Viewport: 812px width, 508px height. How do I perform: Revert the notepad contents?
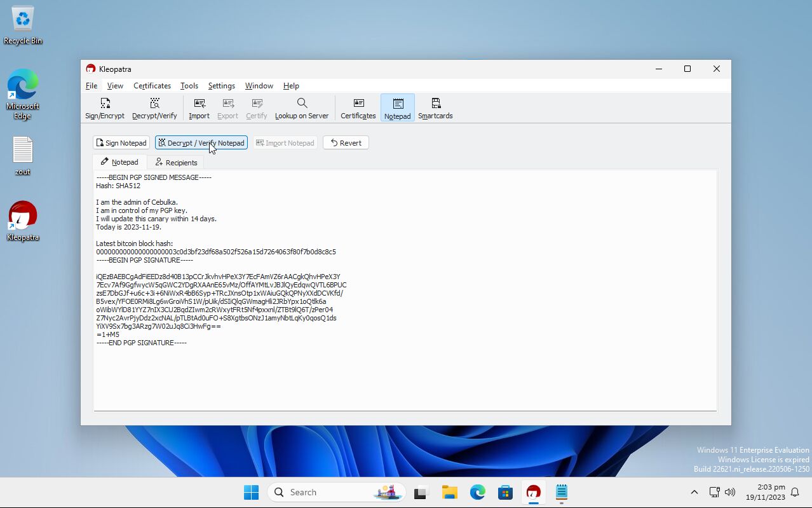[346, 143]
